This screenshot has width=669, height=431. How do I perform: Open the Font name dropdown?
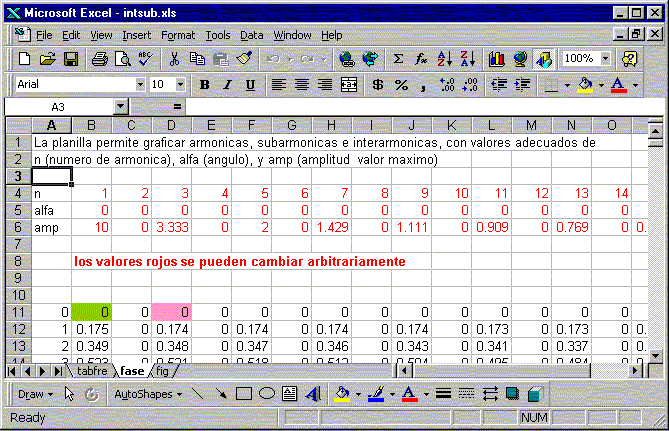(140, 84)
